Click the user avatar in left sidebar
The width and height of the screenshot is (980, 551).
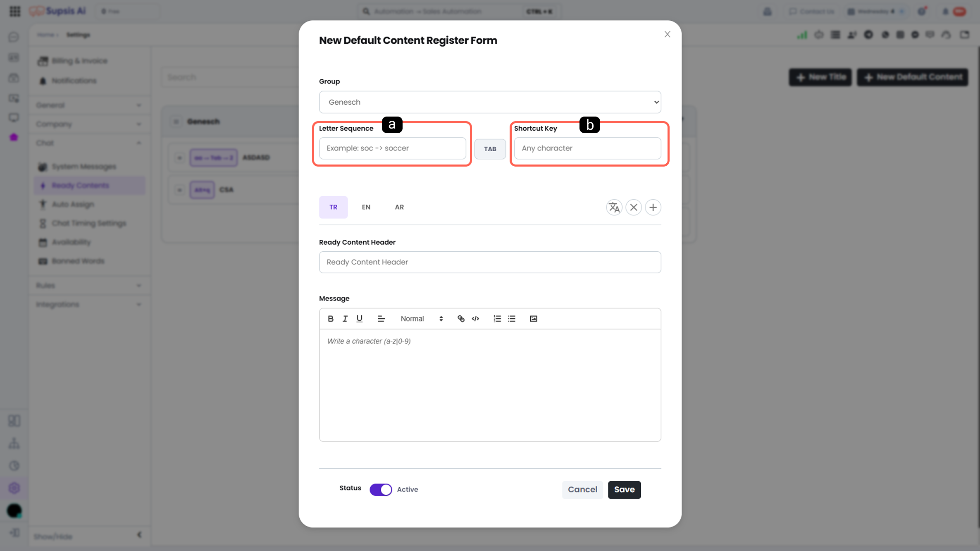tap(14, 511)
